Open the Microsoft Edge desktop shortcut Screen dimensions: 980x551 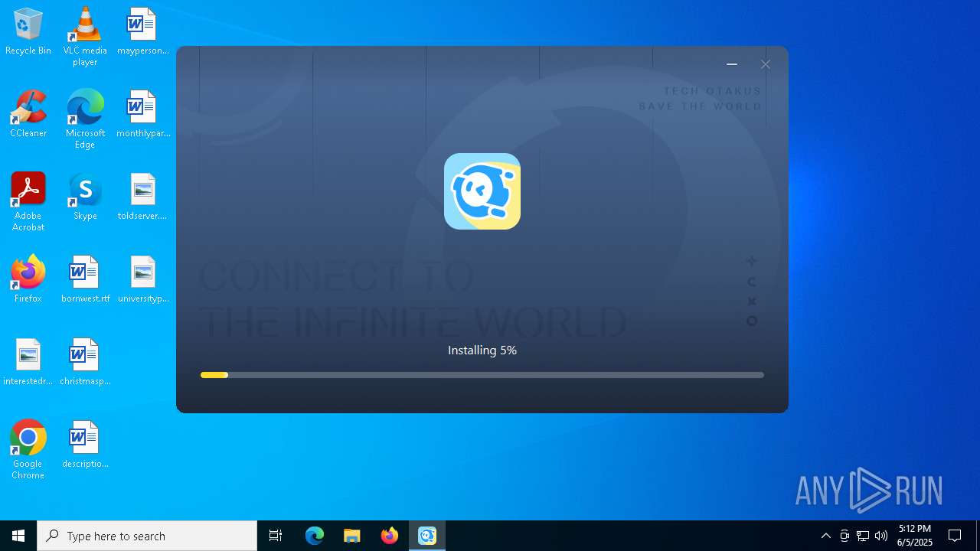click(x=85, y=119)
